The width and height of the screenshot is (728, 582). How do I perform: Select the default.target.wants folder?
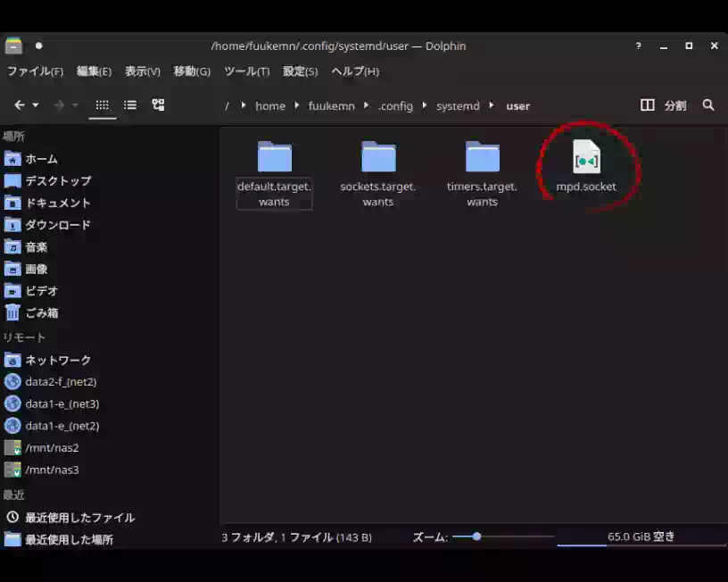click(274, 174)
